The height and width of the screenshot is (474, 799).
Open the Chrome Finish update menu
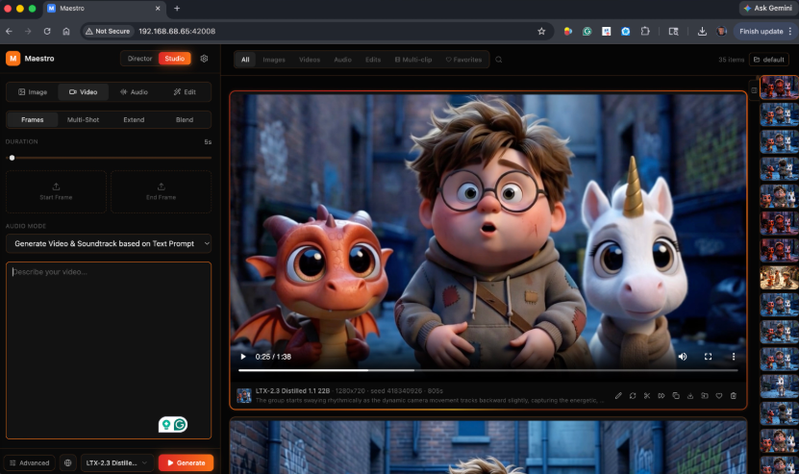point(765,32)
